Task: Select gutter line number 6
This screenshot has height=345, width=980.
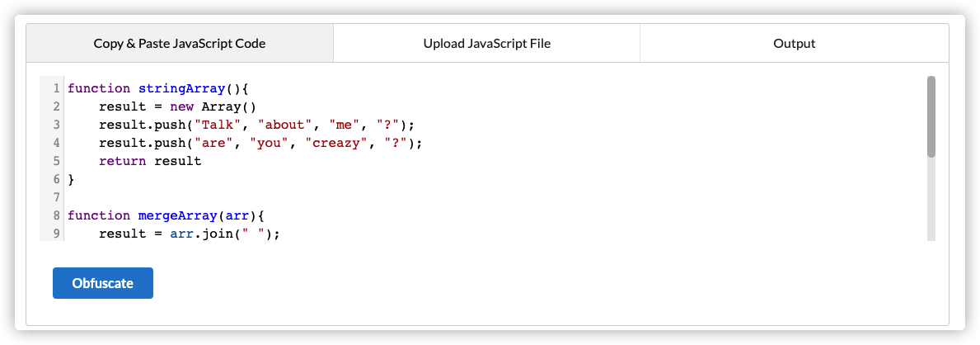Action: [55, 179]
